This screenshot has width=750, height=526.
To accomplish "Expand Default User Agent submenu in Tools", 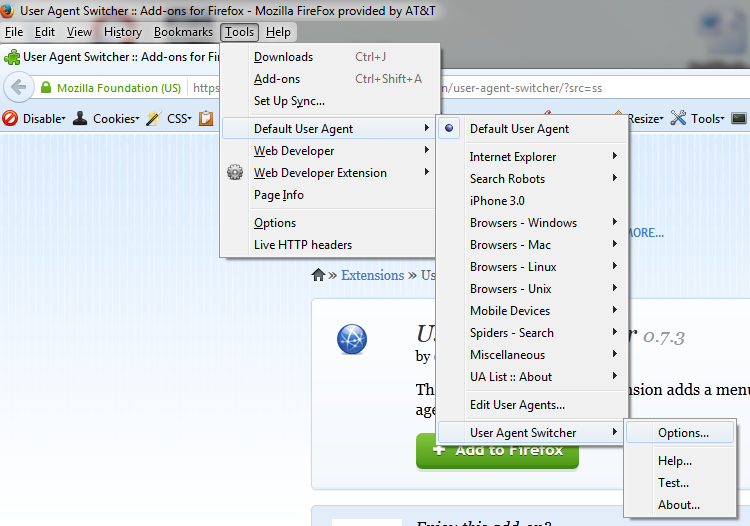I will 329,129.
